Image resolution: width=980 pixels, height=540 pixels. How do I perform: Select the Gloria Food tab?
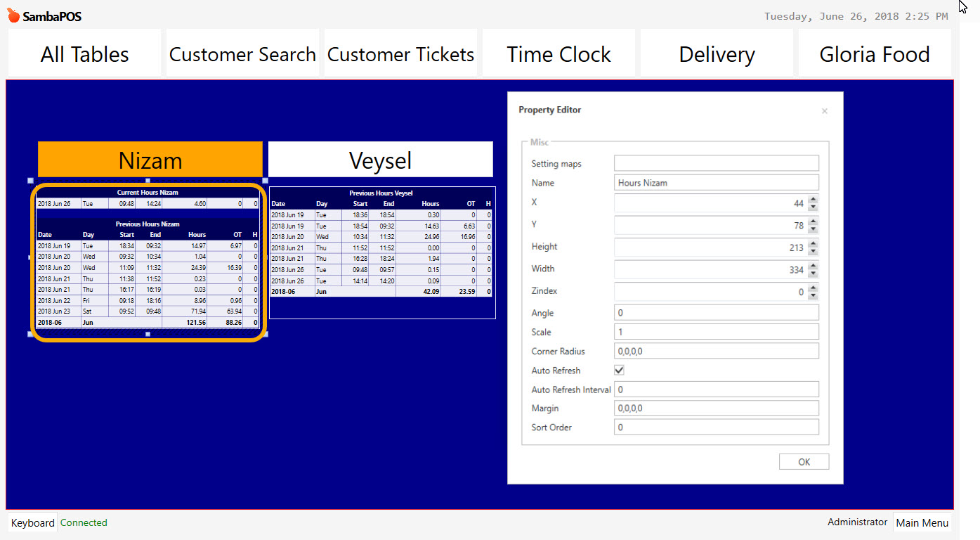875,53
